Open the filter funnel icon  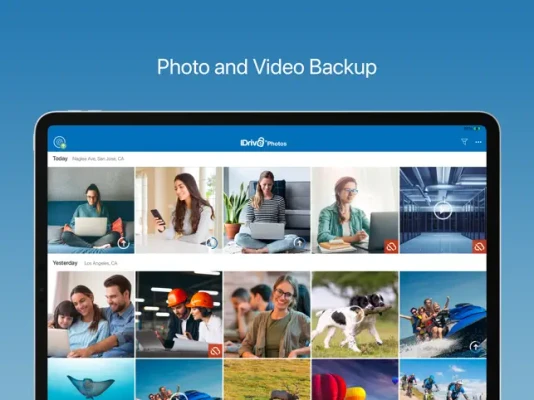click(464, 142)
